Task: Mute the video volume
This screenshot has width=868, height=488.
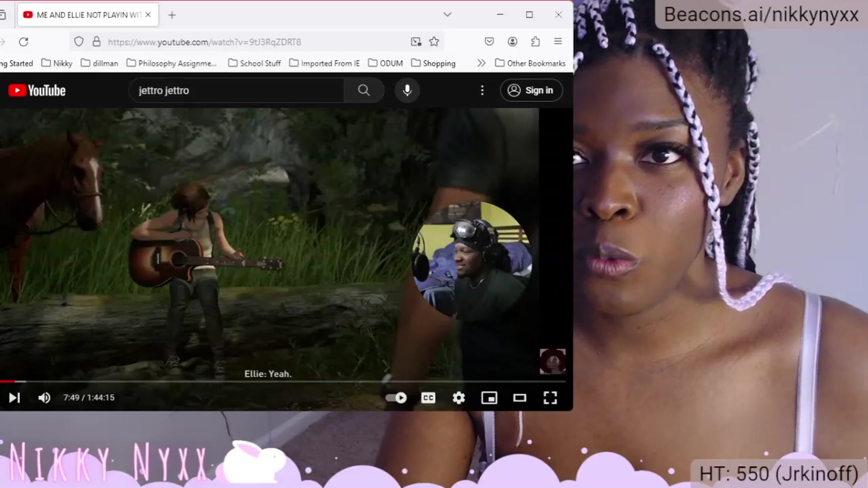Action: click(x=44, y=398)
